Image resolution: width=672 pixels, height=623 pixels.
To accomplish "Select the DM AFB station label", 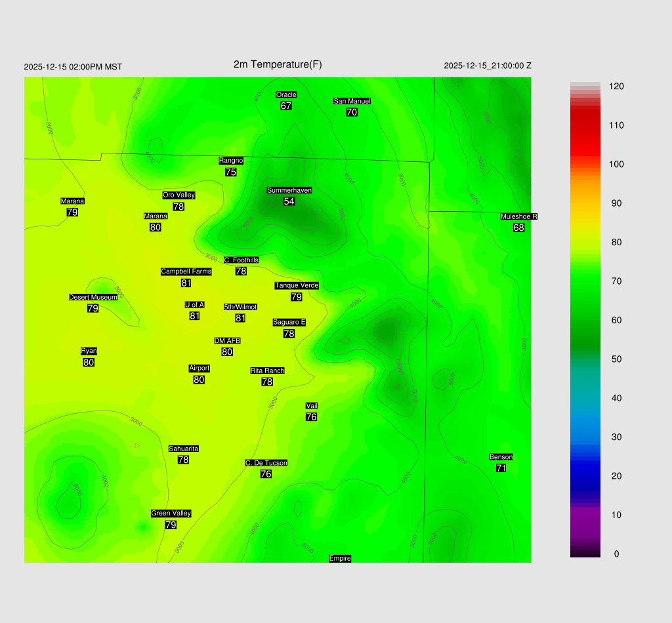I will 227,340.
